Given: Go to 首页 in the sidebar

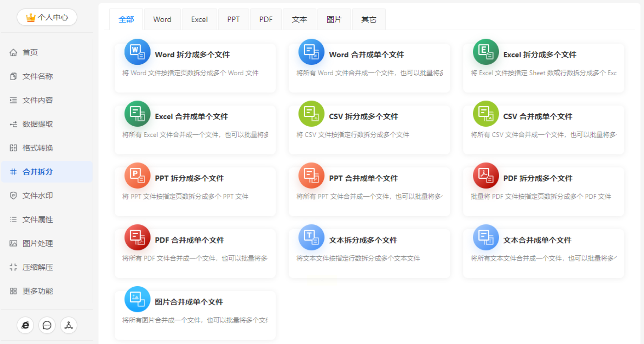Looking at the screenshot, I should [x=30, y=52].
